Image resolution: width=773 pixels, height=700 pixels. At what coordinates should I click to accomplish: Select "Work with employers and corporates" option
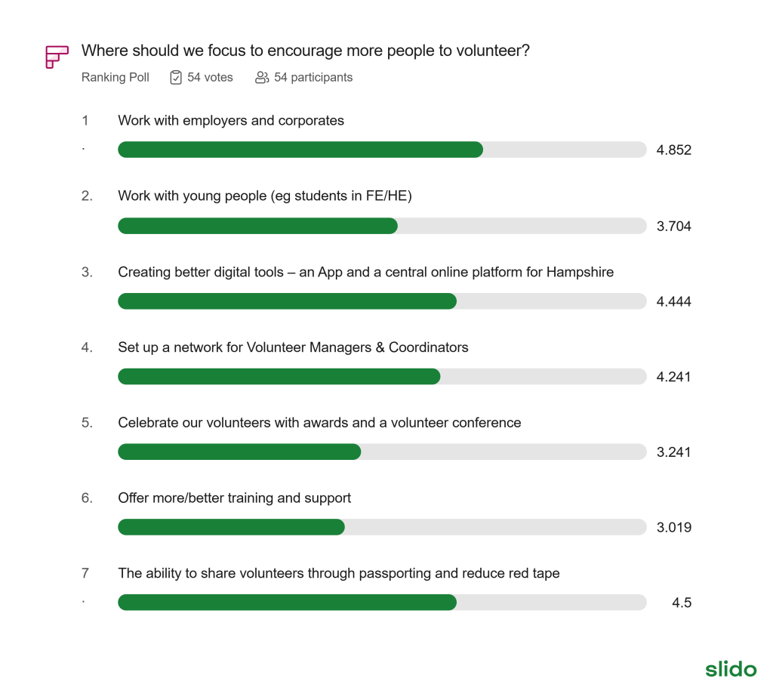tap(231, 120)
